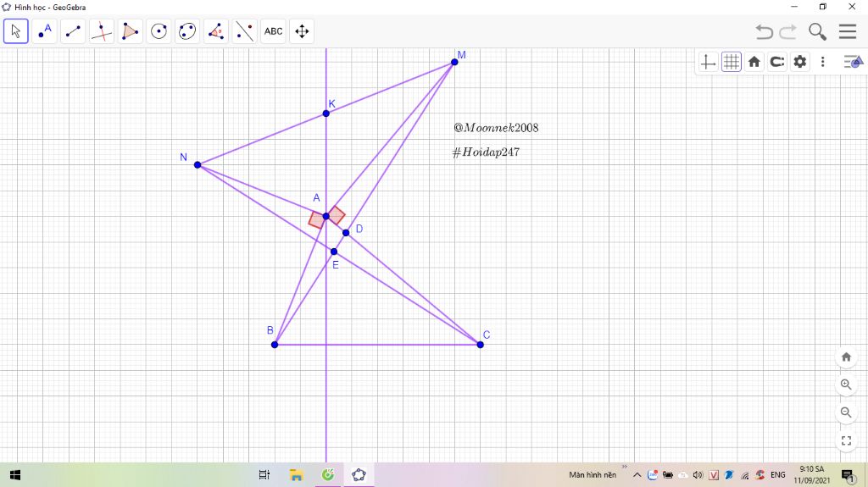
Task: Select the Move arrow tool
Action: coord(16,31)
